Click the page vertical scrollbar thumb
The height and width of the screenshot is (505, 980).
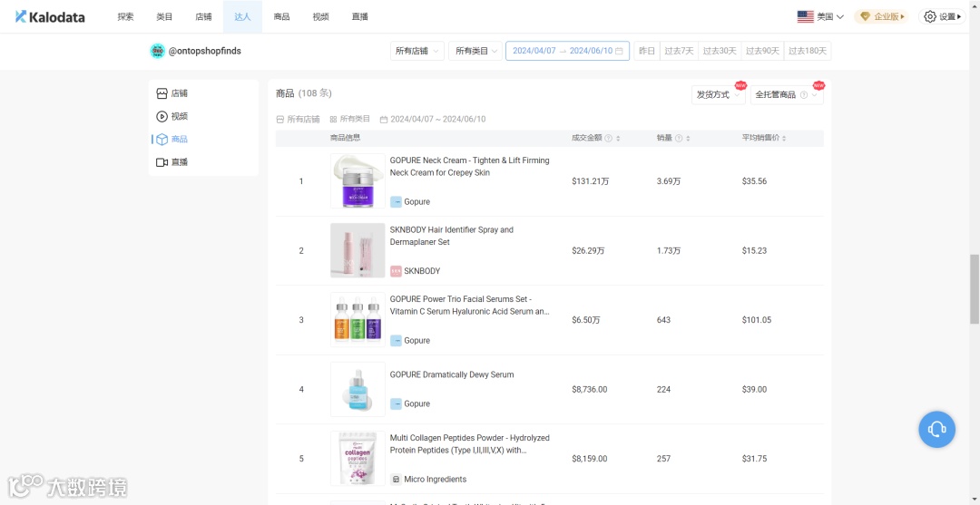coord(975,289)
